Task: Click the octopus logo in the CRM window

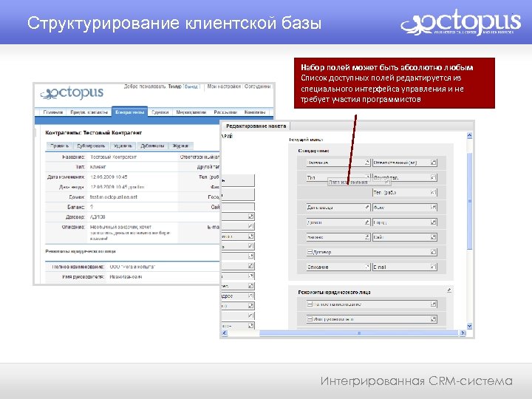Action: [x=72, y=92]
